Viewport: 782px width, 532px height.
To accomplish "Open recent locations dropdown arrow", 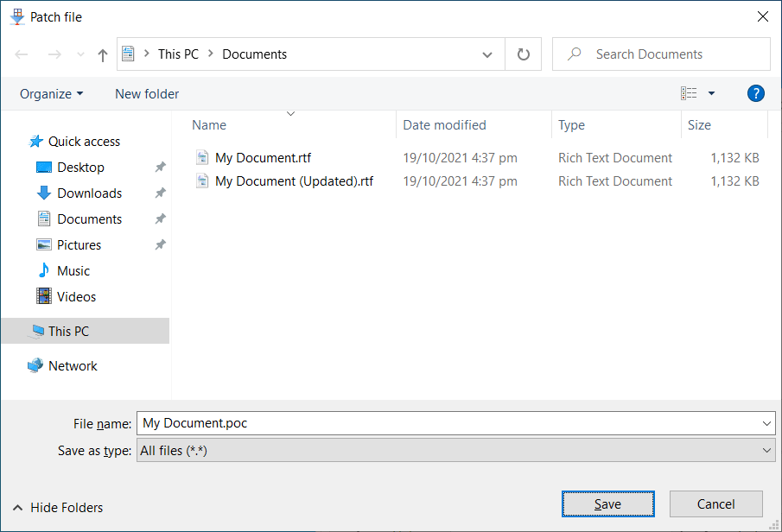I will pyautogui.click(x=80, y=54).
